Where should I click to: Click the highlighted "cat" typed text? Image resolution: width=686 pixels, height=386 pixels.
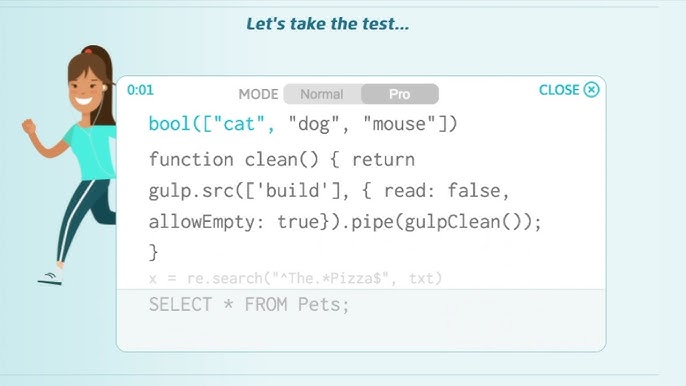[x=239, y=124]
